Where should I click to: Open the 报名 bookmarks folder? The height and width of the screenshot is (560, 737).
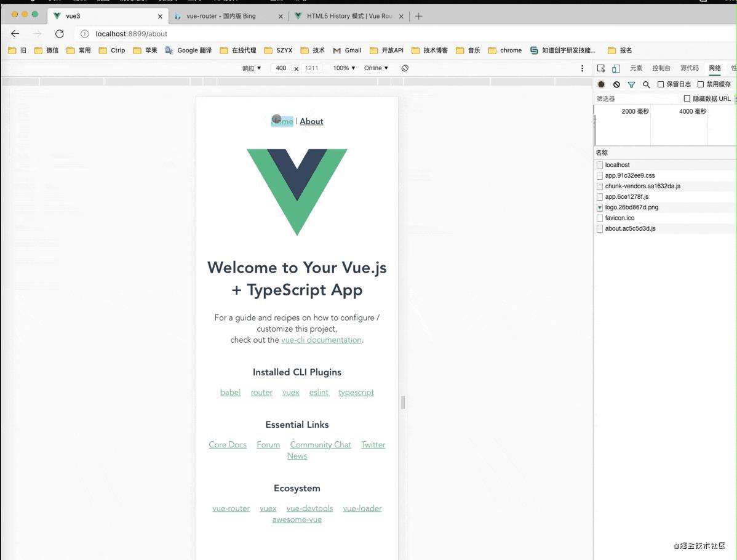tap(620, 50)
